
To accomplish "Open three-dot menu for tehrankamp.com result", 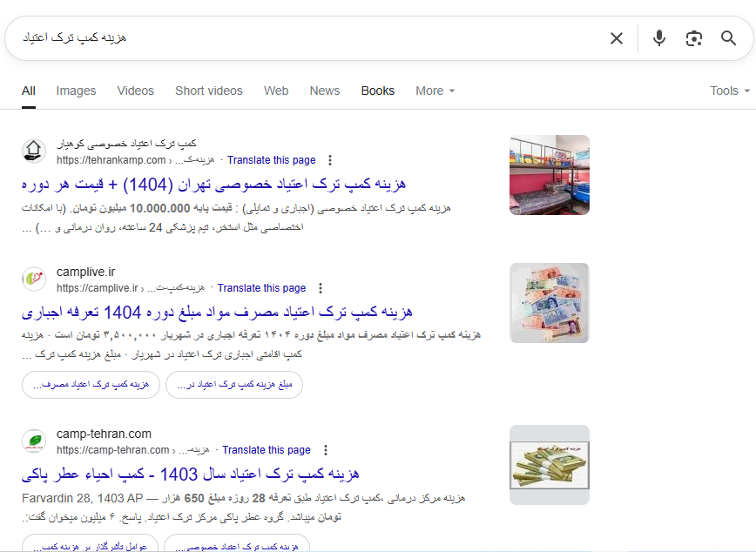I will point(330,160).
